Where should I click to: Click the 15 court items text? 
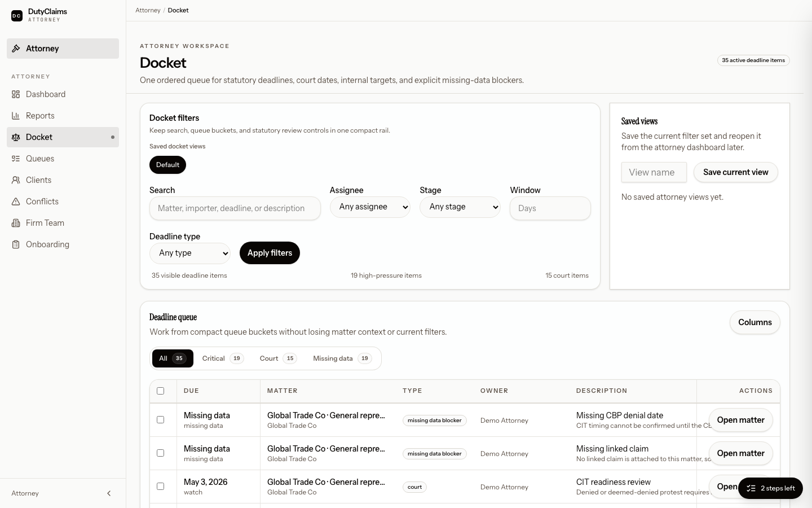(567, 275)
